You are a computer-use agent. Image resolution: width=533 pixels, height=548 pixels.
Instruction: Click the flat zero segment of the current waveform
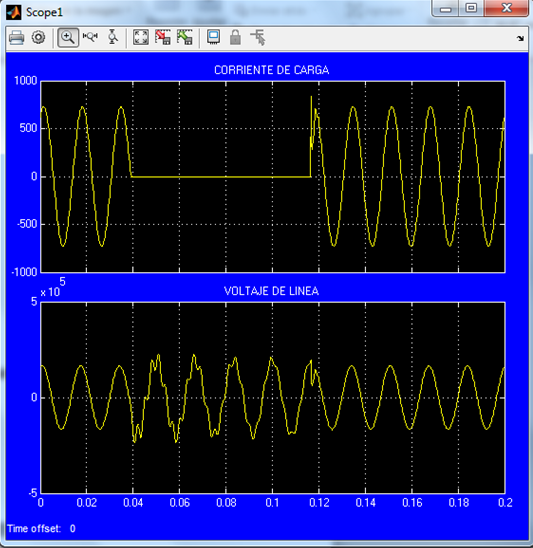click(x=221, y=177)
